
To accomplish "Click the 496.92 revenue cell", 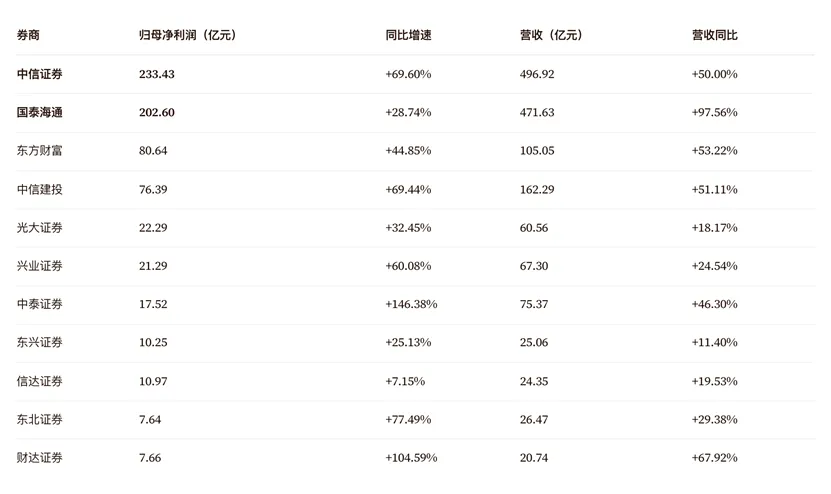I will 537,74.
